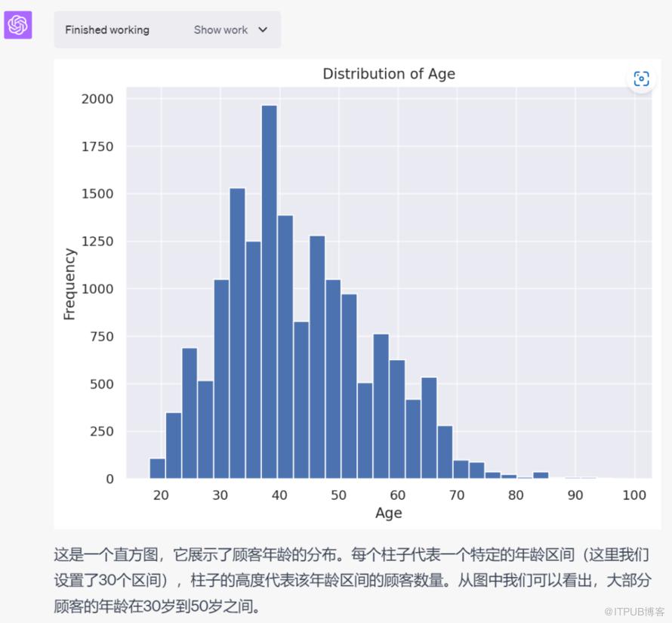Select the 20 tick on the x-axis
This screenshot has width=672, height=623.
click(161, 495)
